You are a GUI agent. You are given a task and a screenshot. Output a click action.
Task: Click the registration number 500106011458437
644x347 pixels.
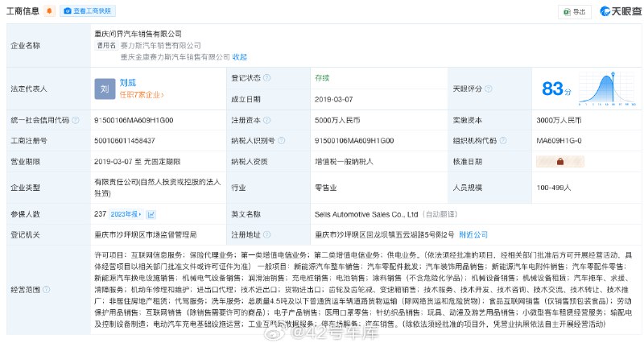(x=125, y=140)
